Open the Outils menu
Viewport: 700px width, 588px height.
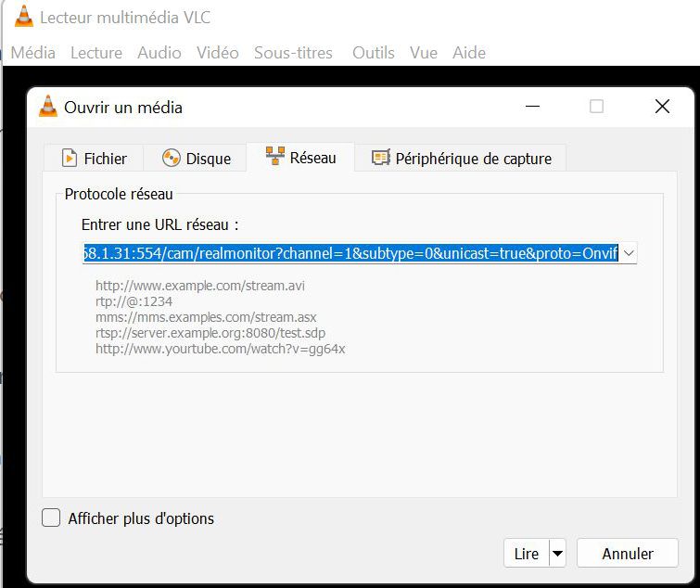coord(374,53)
